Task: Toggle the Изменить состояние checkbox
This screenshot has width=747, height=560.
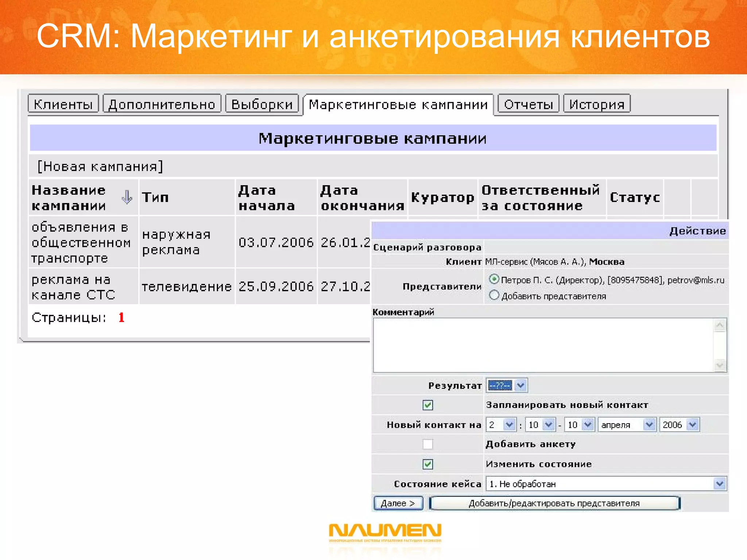Action: pyautogui.click(x=427, y=464)
